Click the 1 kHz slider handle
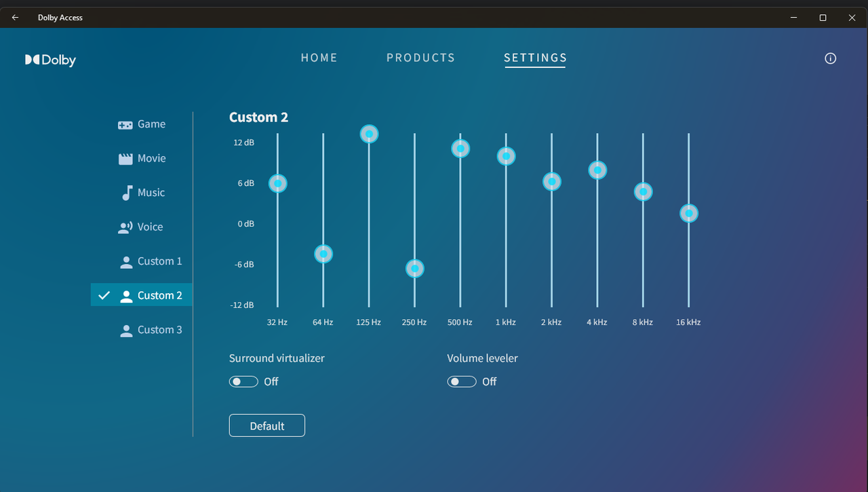This screenshot has height=492, width=868. pyautogui.click(x=506, y=156)
